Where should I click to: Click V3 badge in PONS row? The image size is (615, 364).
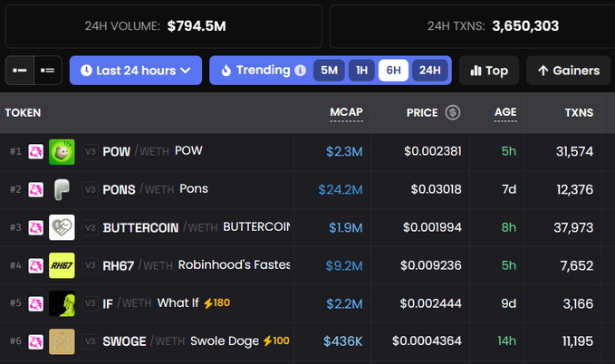coord(91,190)
